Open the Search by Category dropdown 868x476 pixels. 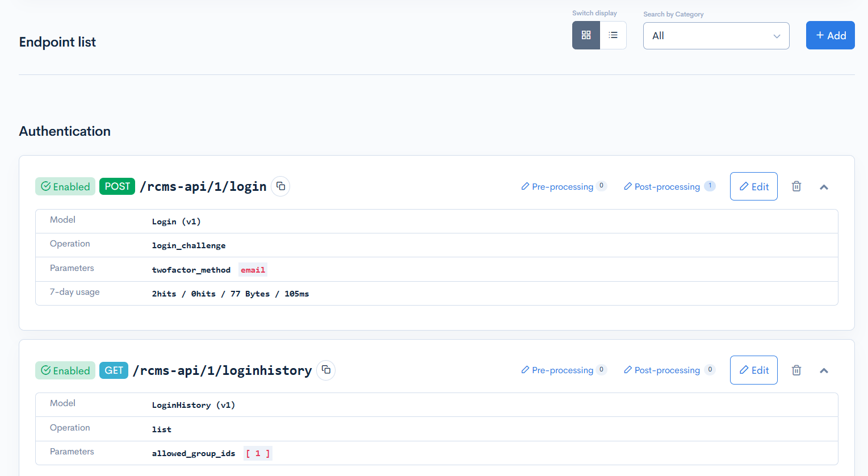[x=716, y=35]
